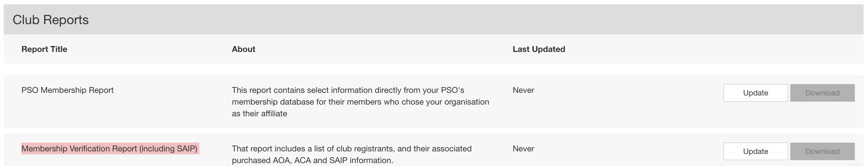
Task: Update the Membership Verification Report
Action: [x=755, y=151]
